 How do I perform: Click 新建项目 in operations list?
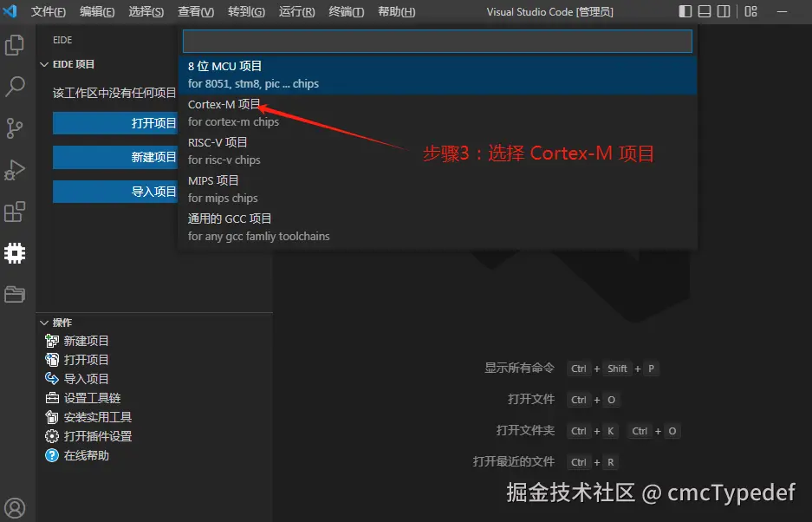tap(86, 341)
